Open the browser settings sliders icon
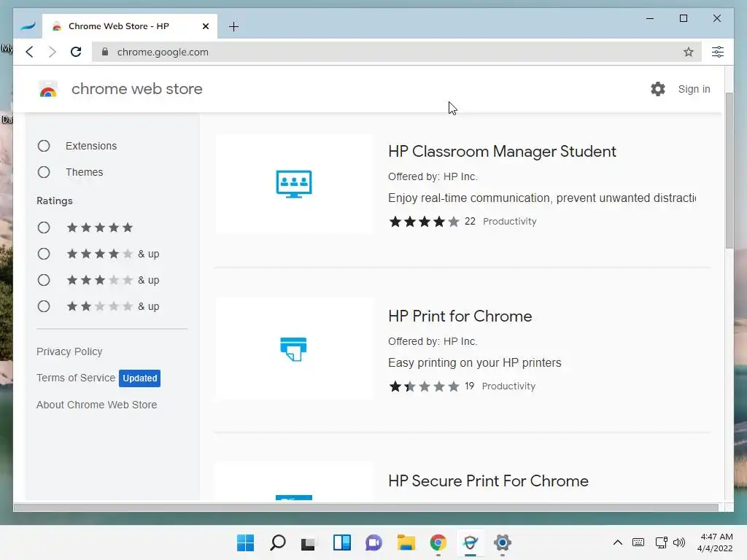The height and width of the screenshot is (560, 747). pos(718,52)
